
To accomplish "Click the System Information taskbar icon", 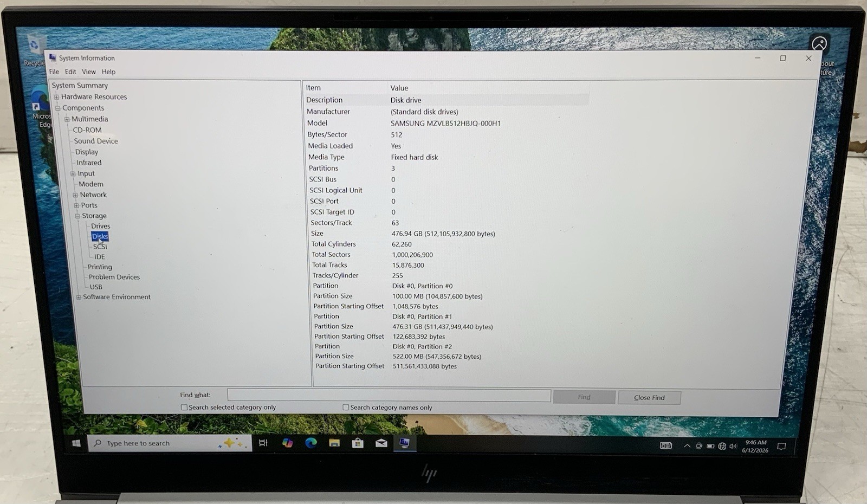I will click(x=404, y=443).
